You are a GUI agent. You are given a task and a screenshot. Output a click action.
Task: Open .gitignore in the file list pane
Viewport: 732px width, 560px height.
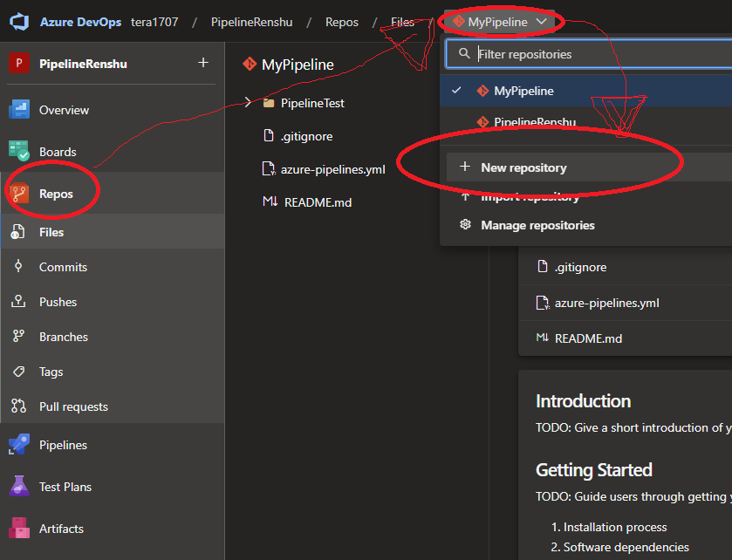click(580, 268)
